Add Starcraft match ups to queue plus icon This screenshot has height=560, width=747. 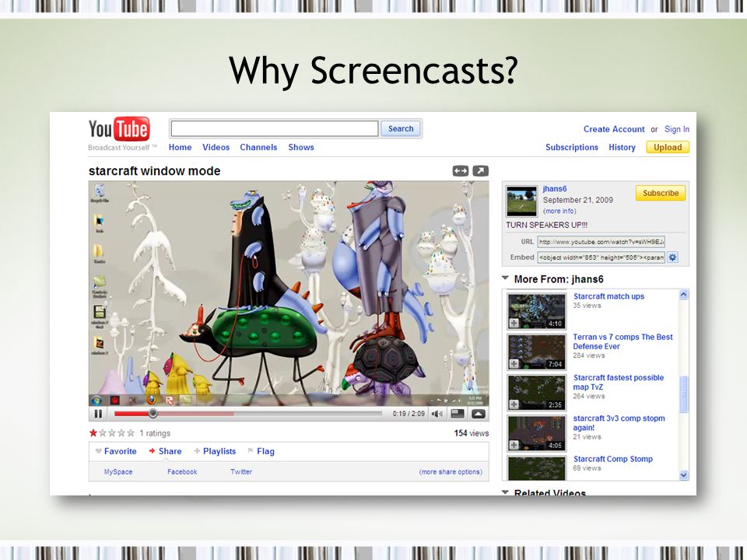click(x=514, y=324)
